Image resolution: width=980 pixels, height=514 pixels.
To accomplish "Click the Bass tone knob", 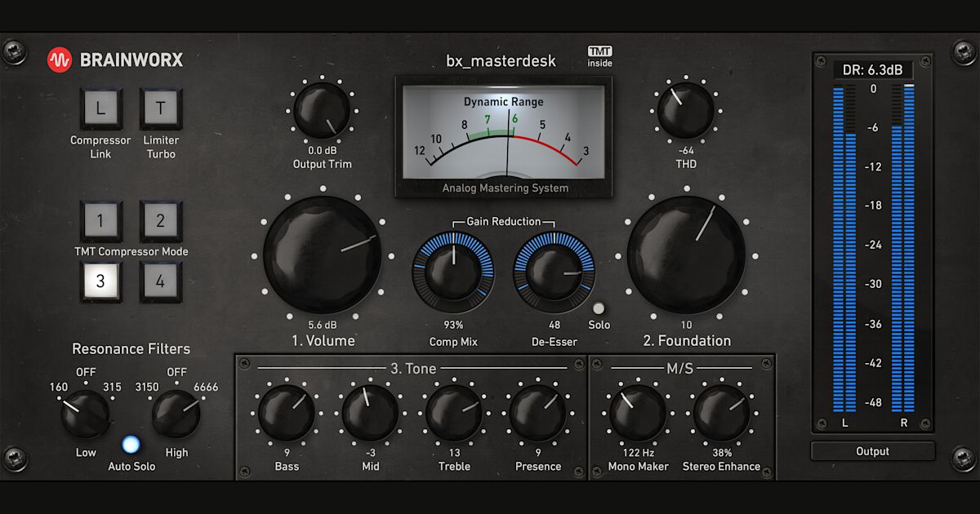I will [x=287, y=413].
